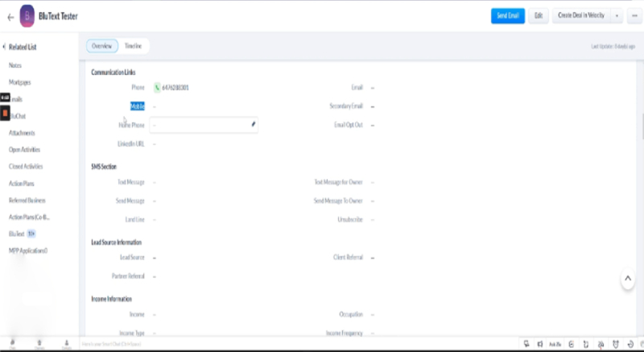
Task: Open Contacts icon in bottom bar
Action: pyautogui.click(x=67, y=344)
